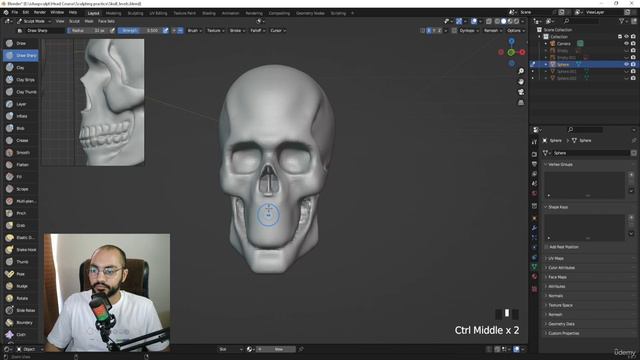Screen dimensions: 640x360
Task: Select the Blob brush tool
Action: coord(20,128)
